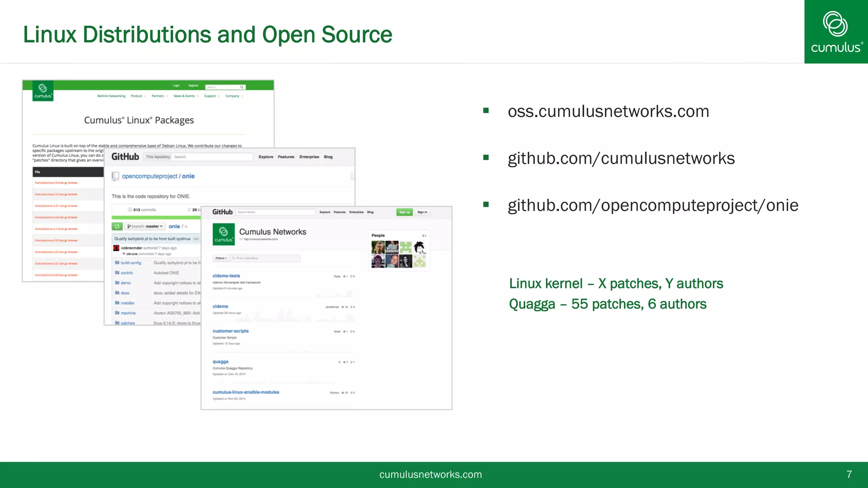
Task: Click the opencomputeproject owner link
Action: click(150, 176)
